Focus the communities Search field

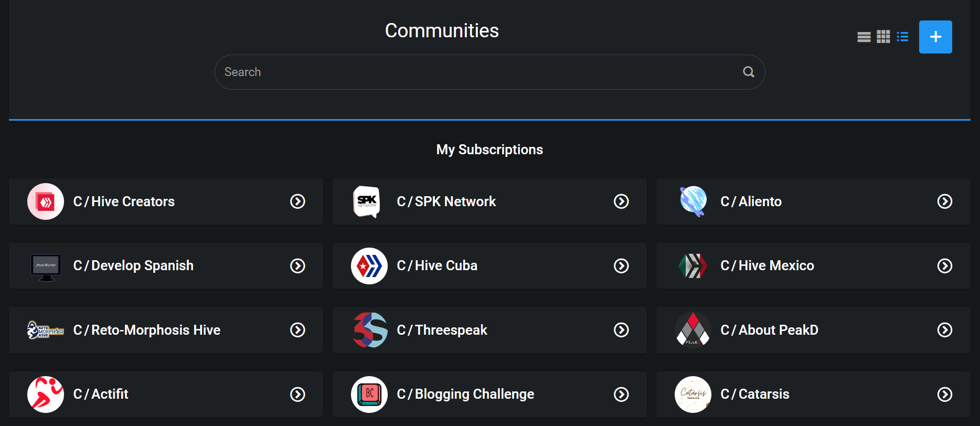click(489, 72)
